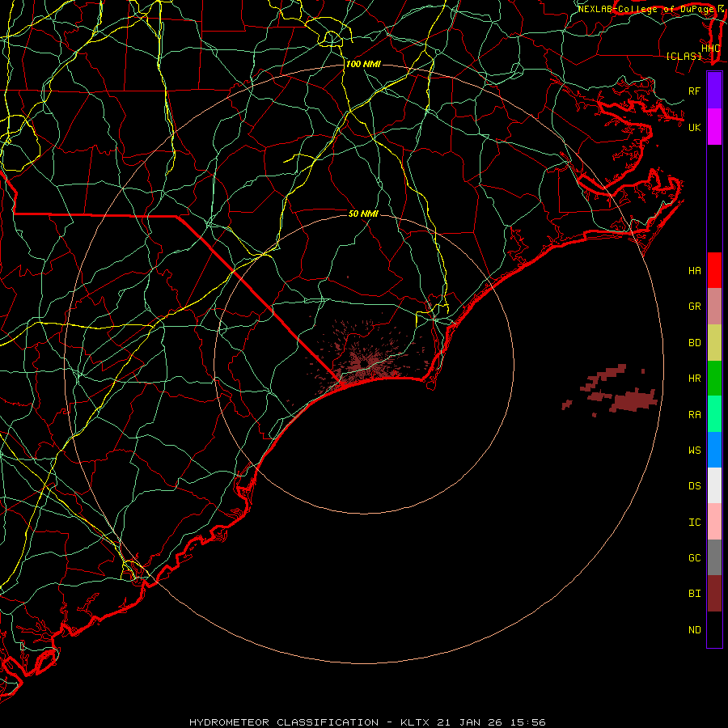Click the IC legend label
The height and width of the screenshot is (728, 728).
point(694,523)
